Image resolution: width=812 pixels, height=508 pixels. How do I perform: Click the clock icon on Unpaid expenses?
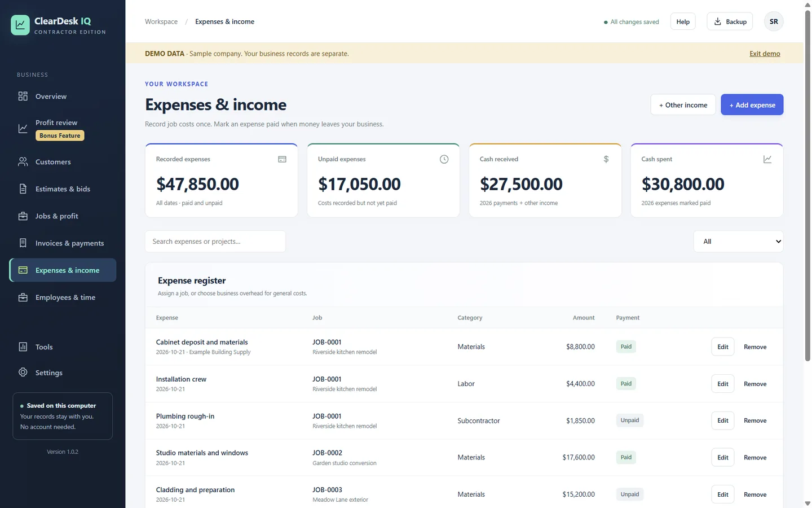coord(444,159)
